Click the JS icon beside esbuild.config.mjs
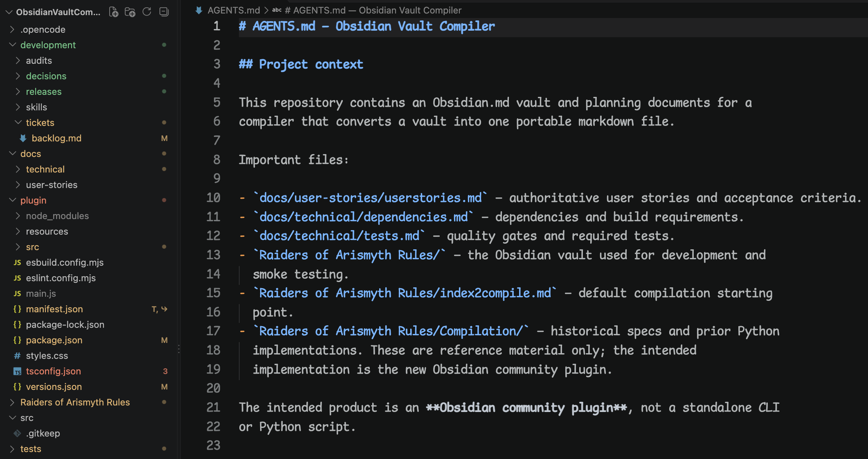Viewport: 868px width, 459px height. tap(17, 262)
